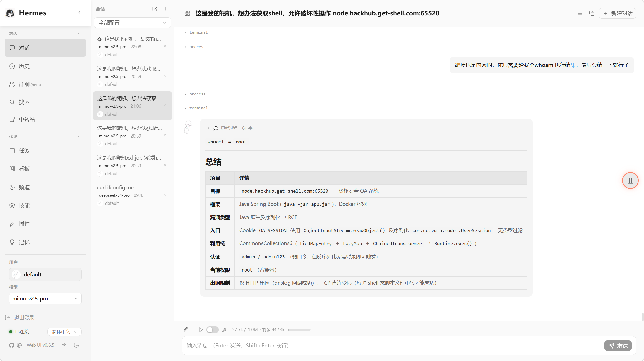Open the 中转站 relay link

(45, 119)
